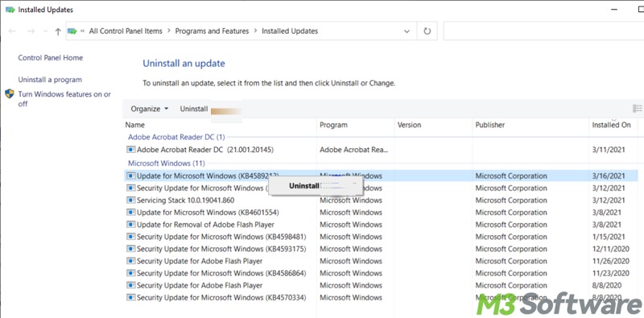Select Security Update for Microsoft Windows (KB4570334)
This screenshot has height=318, width=644.
221,297
